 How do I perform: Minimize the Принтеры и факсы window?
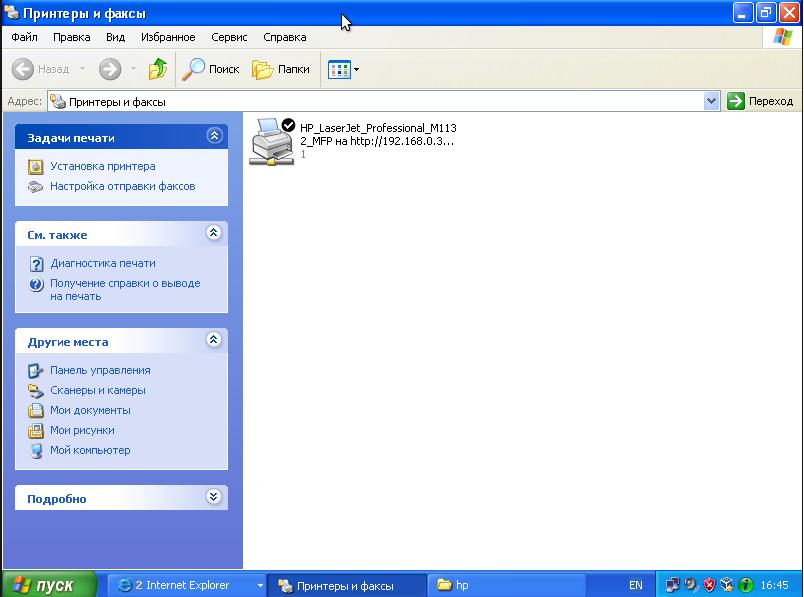[742, 13]
